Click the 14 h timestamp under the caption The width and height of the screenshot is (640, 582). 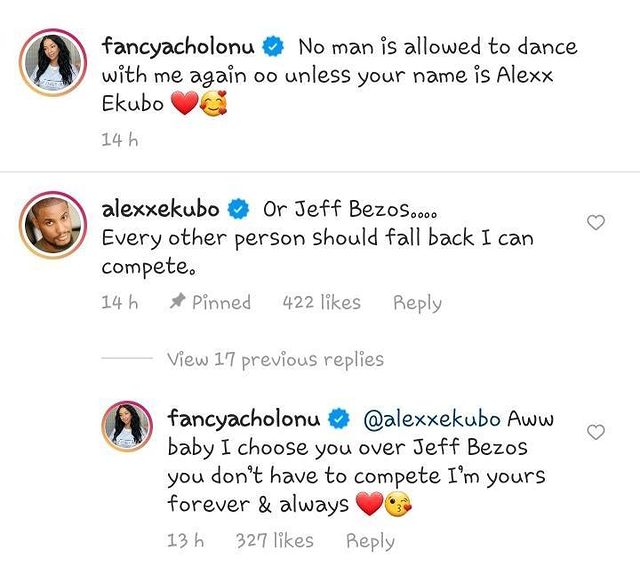pos(119,140)
